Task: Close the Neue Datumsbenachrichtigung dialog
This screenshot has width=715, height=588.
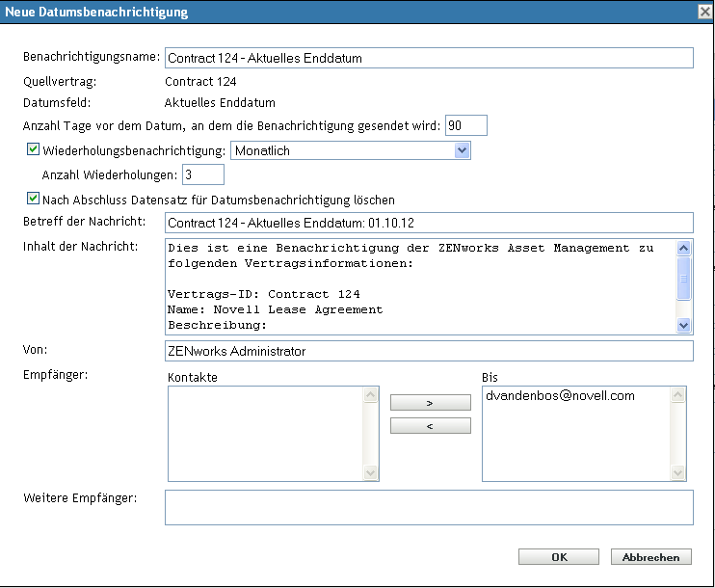Action: (x=704, y=12)
